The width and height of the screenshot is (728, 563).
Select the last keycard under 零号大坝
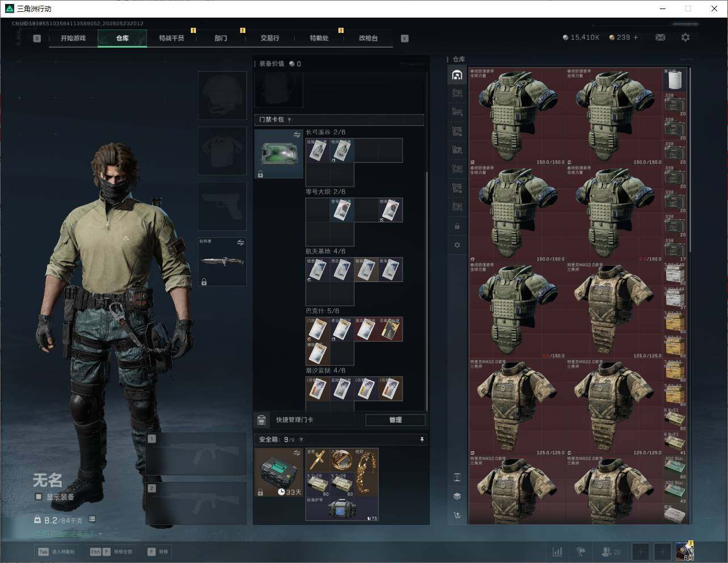(391, 210)
